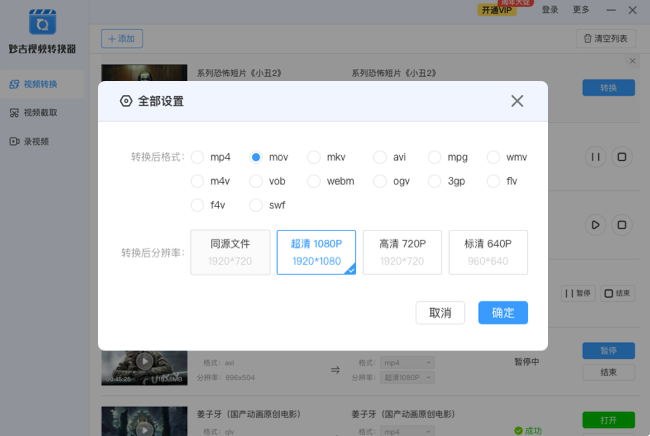
Task: Open the 超清1080P resolution dropdown
Action: click(x=407, y=378)
